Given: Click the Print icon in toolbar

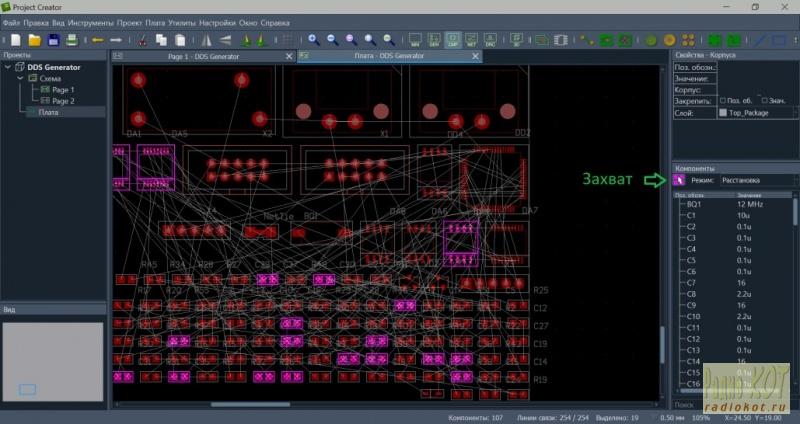Looking at the screenshot, I should click(x=71, y=40).
